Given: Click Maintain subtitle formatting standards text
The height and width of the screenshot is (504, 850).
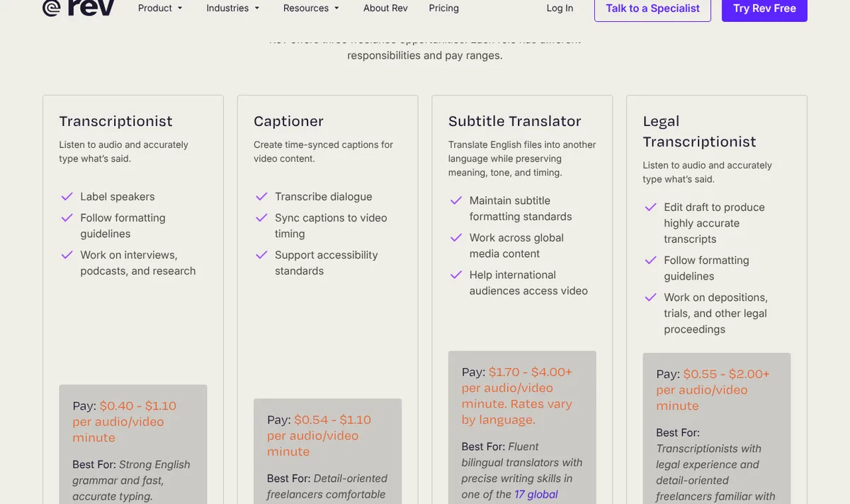Looking at the screenshot, I should [x=521, y=209].
